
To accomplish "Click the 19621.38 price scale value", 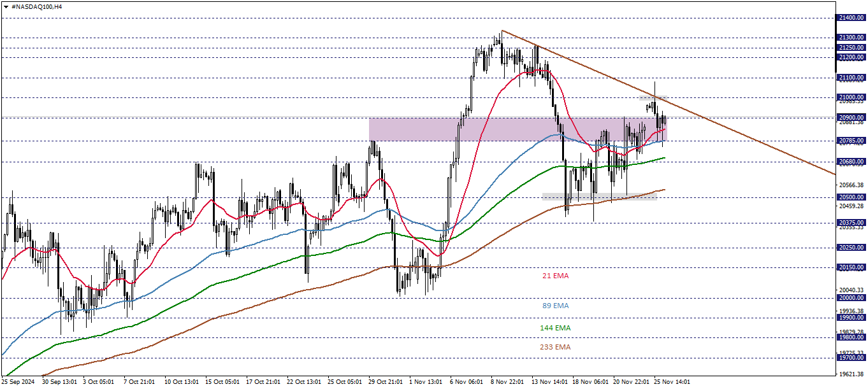I will 851,374.
